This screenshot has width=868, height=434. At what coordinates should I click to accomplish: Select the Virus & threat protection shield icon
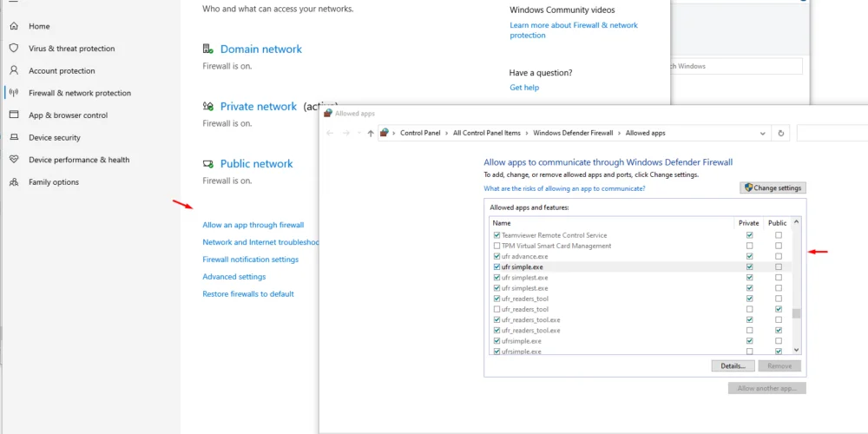coord(15,48)
